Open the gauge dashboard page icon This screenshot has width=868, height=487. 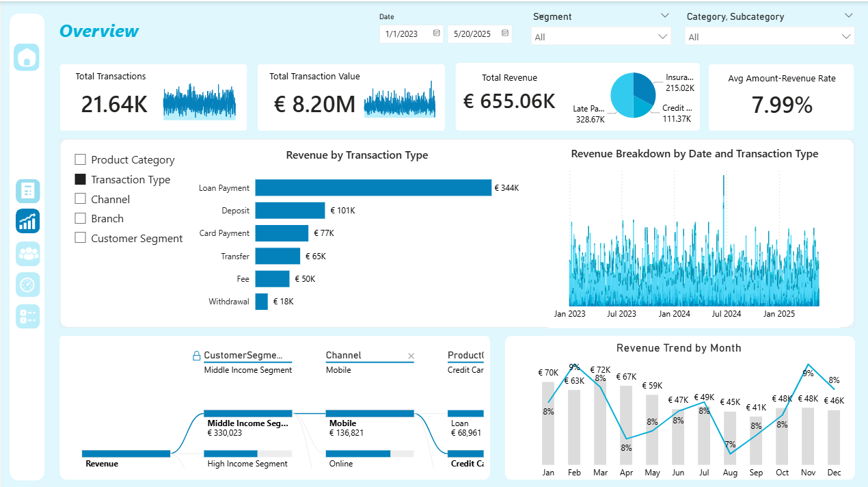pos(27,285)
